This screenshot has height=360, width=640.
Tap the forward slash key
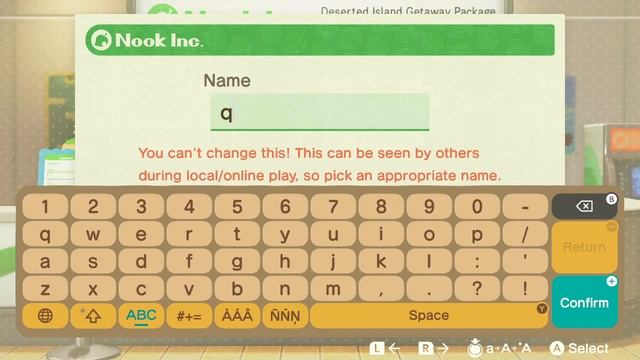click(x=525, y=234)
